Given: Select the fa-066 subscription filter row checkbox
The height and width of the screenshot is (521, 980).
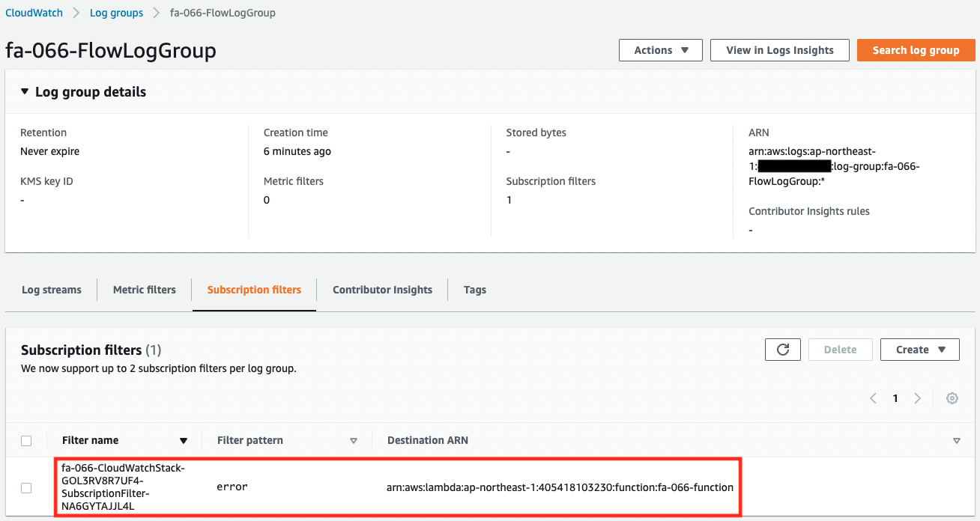Looking at the screenshot, I should point(26,487).
